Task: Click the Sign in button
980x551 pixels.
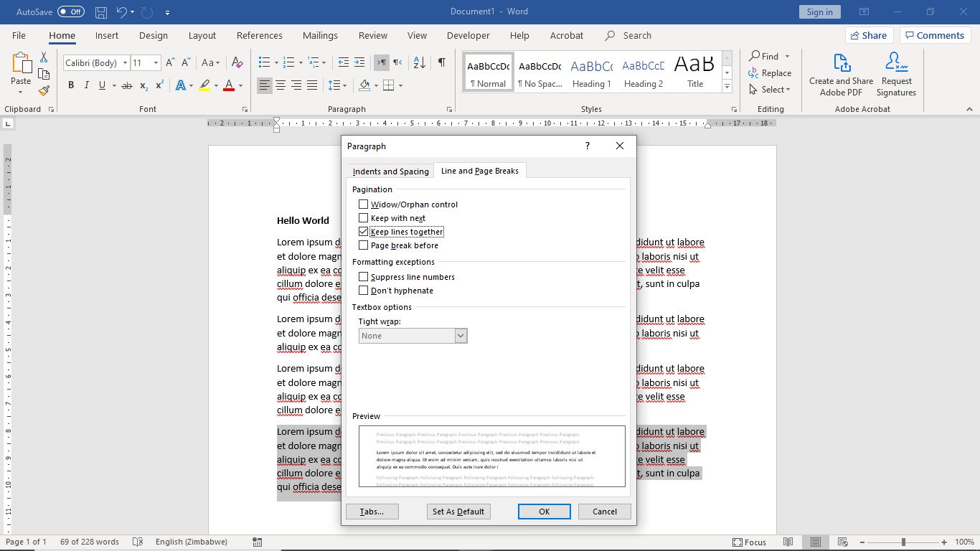Action: coord(819,12)
